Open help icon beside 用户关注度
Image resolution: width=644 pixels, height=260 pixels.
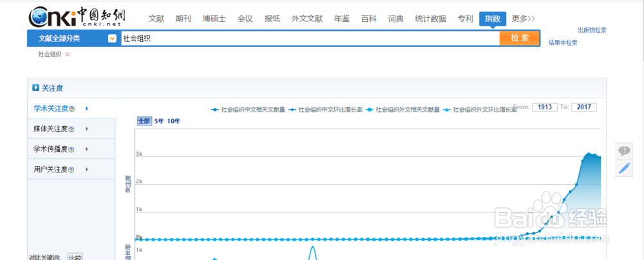pyautogui.click(x=72, y=170)
